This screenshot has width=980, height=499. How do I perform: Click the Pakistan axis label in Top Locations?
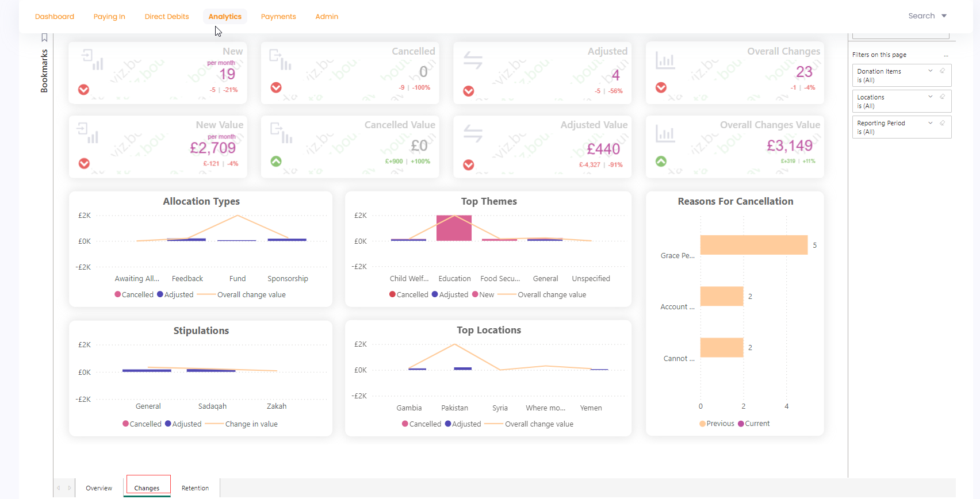(x=454, y=408)
